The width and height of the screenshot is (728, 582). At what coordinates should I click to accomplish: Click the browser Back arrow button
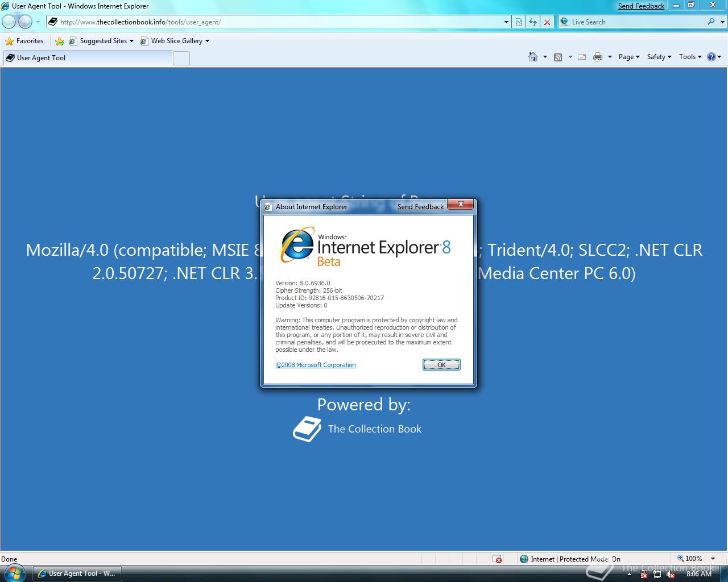coord(9,22)
